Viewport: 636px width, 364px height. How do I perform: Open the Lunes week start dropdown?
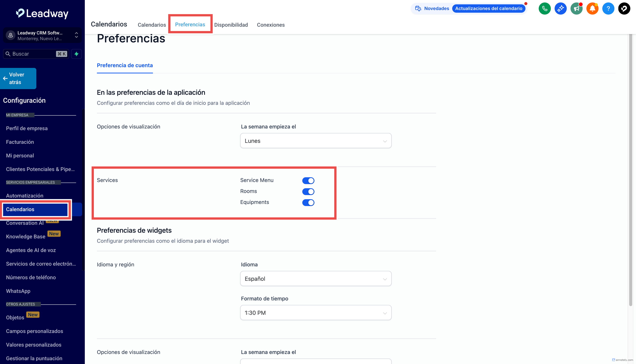[x=316, y=141]
